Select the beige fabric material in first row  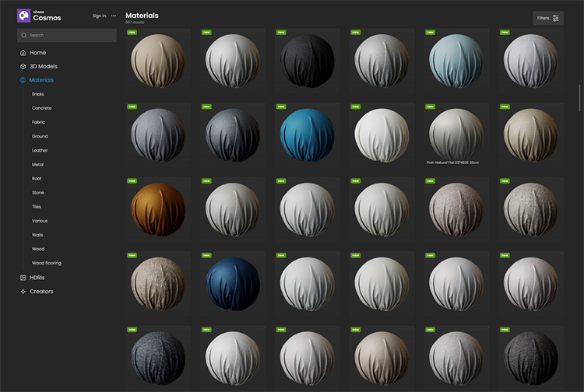point(158,61)
